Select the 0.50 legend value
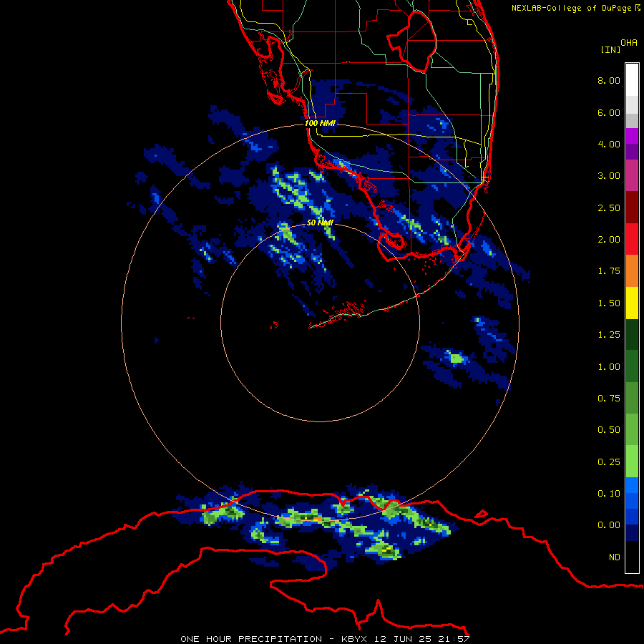This screenshot has width=644, height=644. click(609, 430)
